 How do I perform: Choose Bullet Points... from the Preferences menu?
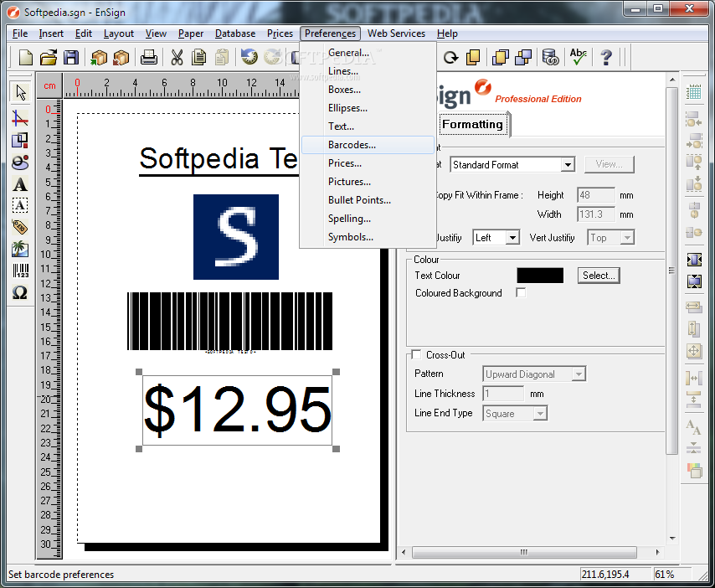pos(368,200)
